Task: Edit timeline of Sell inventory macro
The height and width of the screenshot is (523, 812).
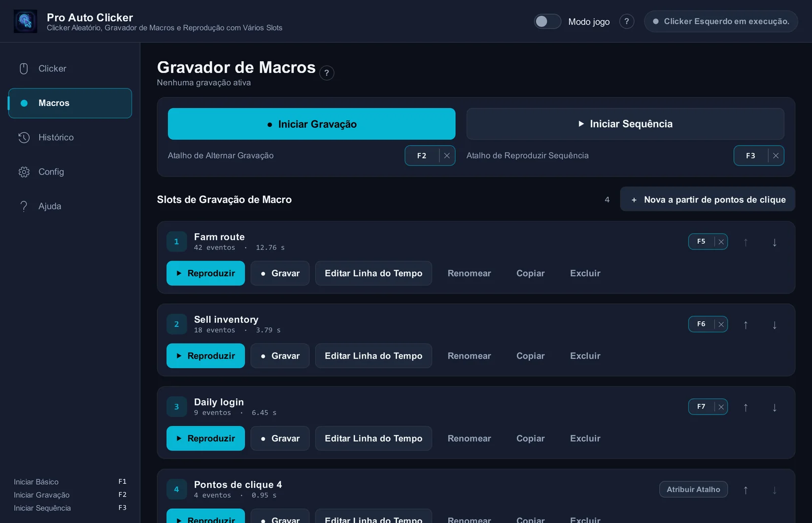Action: coord(374,356)
